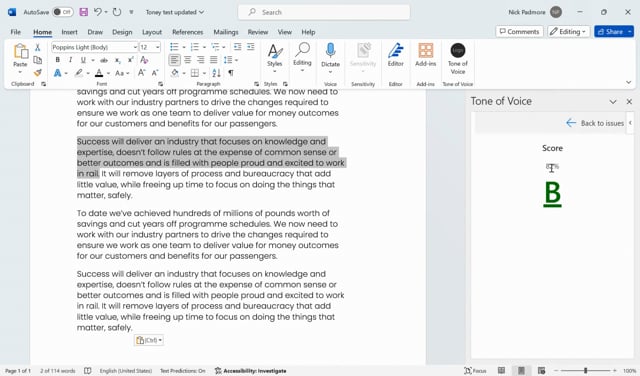Enable Focus mode
The image size is (640, 376).
tap(475, 371)
